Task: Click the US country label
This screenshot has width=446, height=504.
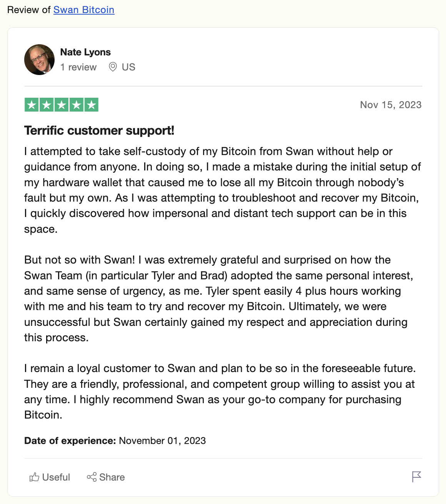Action: 128,67
